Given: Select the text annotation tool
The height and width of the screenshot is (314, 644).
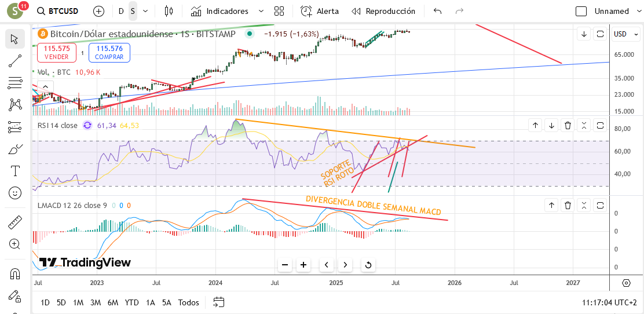Looking at the screenshot, I should pos(15,170).
